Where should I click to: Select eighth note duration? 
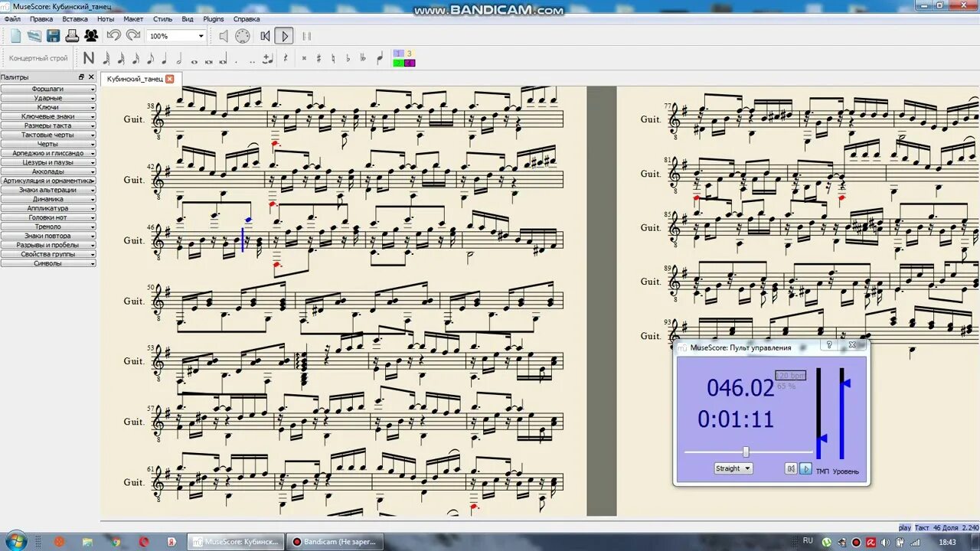pyautogui.click(x=150, y=58)
